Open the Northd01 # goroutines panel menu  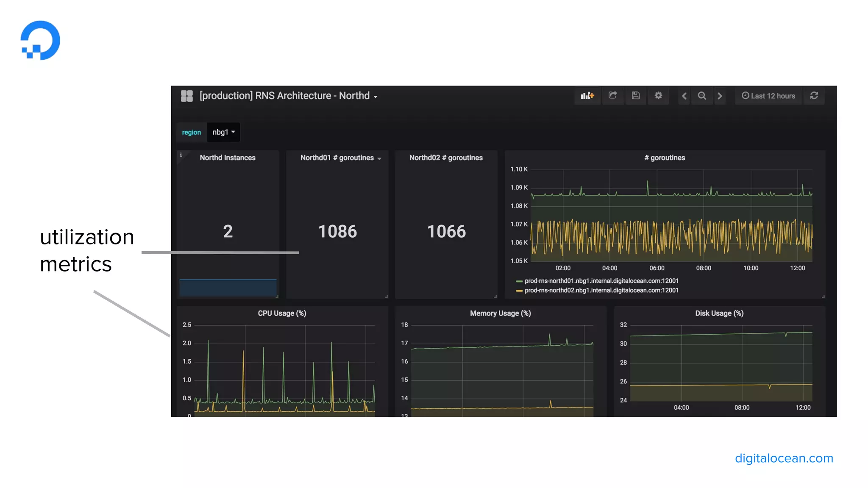340,158
